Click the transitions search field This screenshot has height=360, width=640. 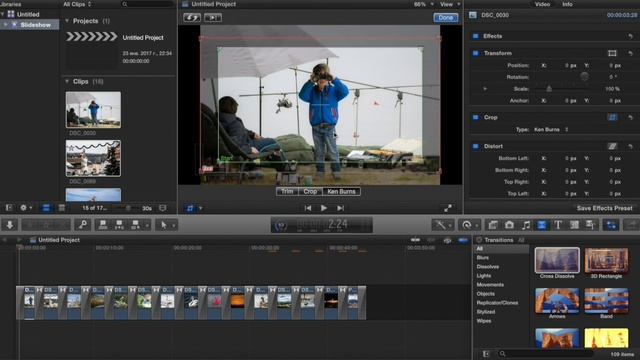tap(547, 354)
